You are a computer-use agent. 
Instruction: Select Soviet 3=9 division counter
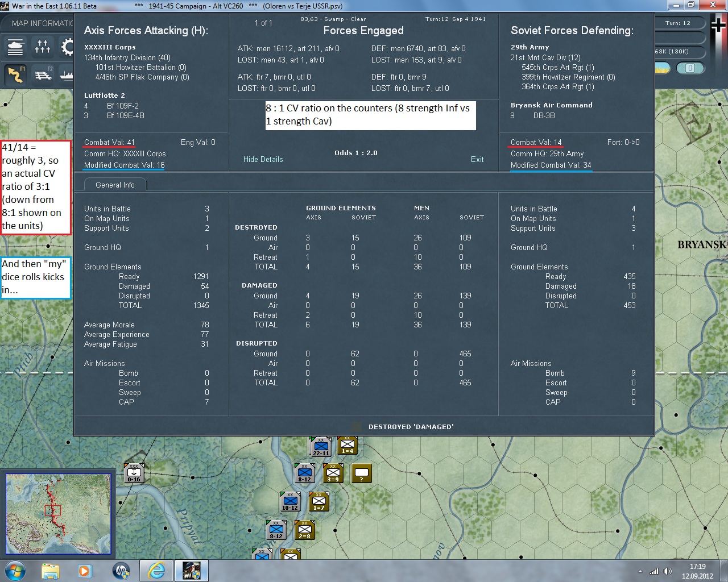tap(333, 473)
